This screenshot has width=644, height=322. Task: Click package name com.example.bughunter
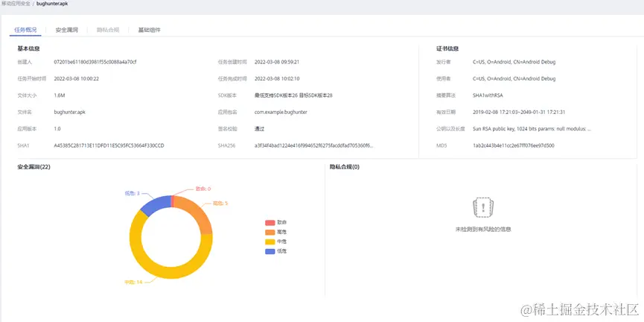281,112
